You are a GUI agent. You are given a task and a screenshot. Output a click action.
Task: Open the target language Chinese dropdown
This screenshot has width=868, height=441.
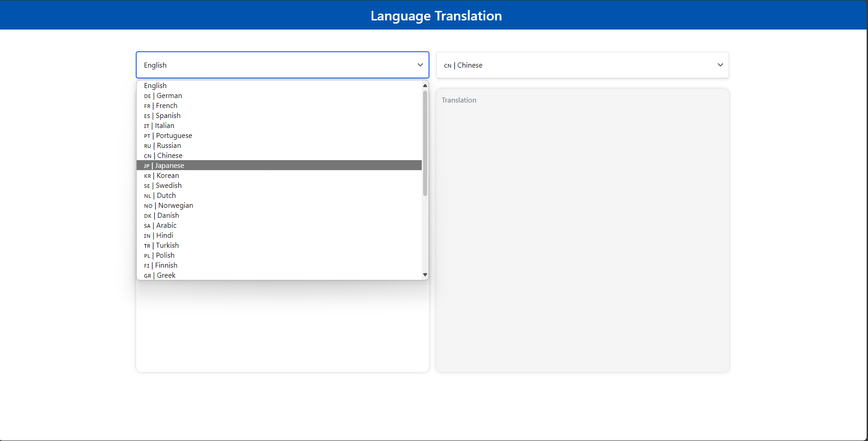point(577,65)
